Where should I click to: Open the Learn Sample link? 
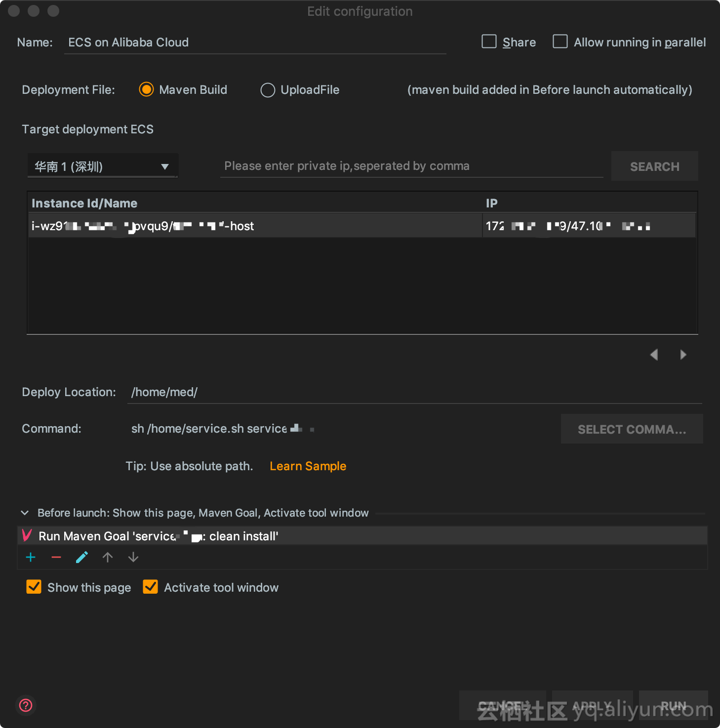(x=308, y=466)
